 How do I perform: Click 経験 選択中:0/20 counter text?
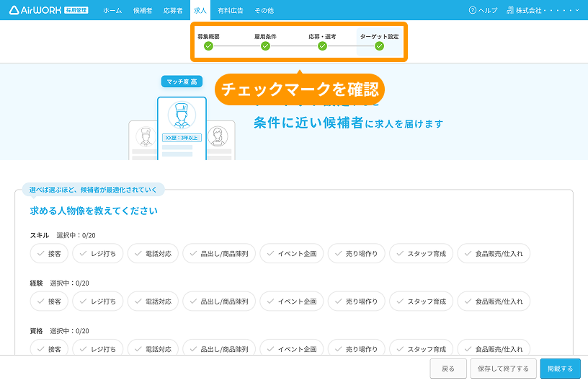point(59,283)
